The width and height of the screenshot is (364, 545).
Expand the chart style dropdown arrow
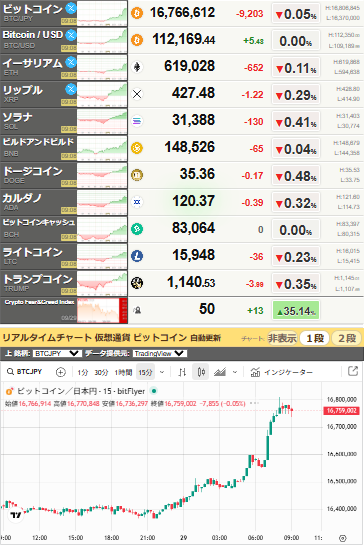235,372
